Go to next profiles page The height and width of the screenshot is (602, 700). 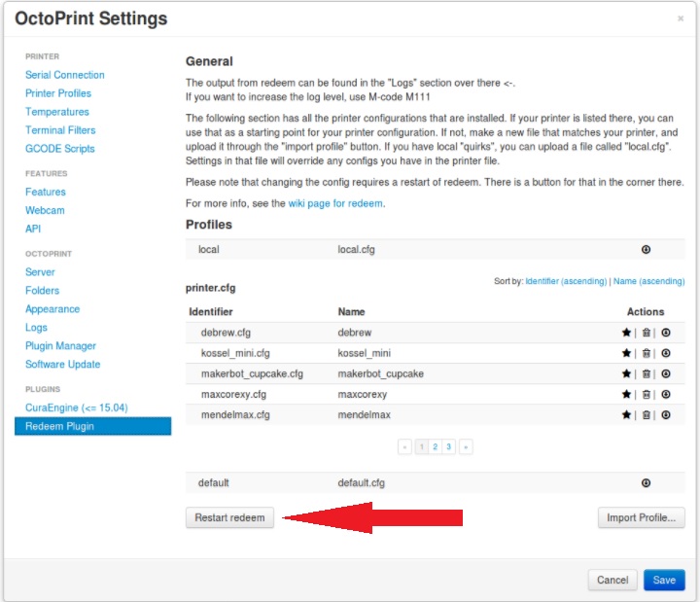[466, 446]
